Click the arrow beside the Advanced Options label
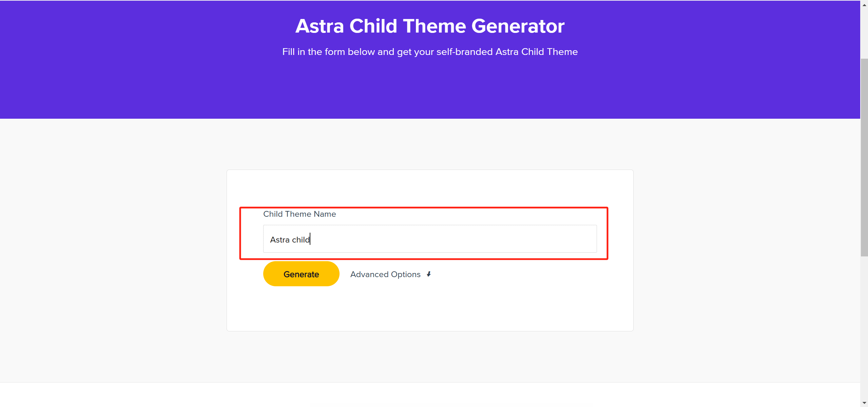 428,274
